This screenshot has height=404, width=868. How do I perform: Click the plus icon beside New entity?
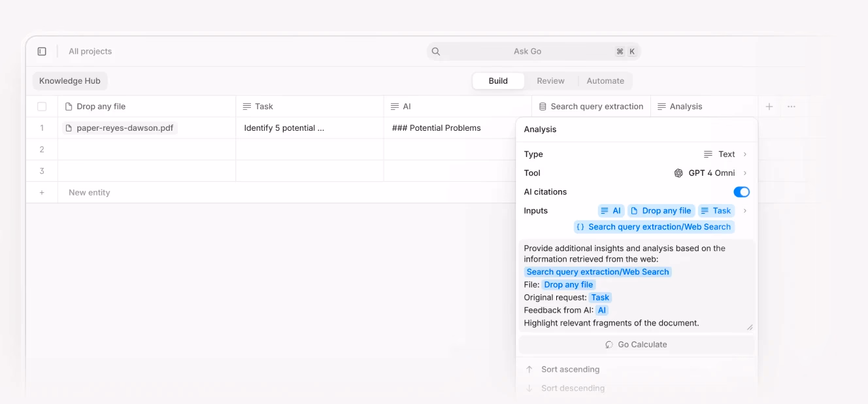coord(42,192)
